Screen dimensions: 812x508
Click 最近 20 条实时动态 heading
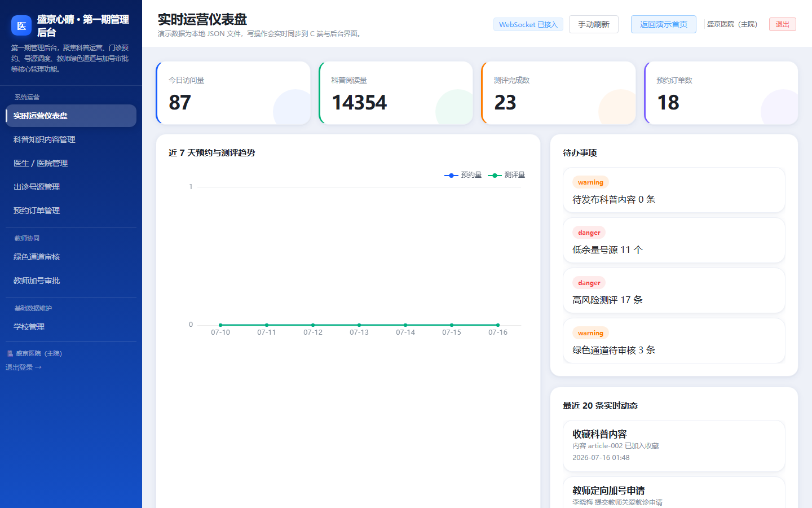point(600,406)
